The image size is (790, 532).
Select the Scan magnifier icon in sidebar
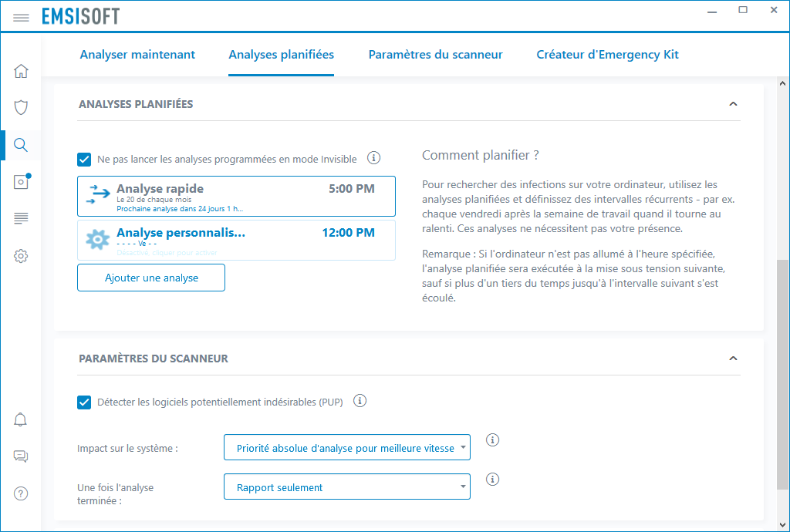click(21, 145)
